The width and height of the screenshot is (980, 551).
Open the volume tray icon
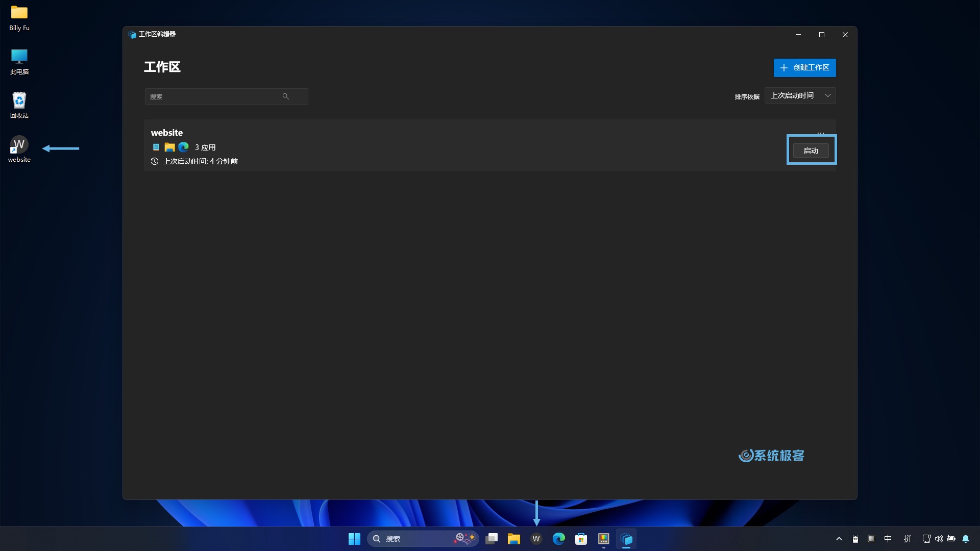[x=939, y=539]
